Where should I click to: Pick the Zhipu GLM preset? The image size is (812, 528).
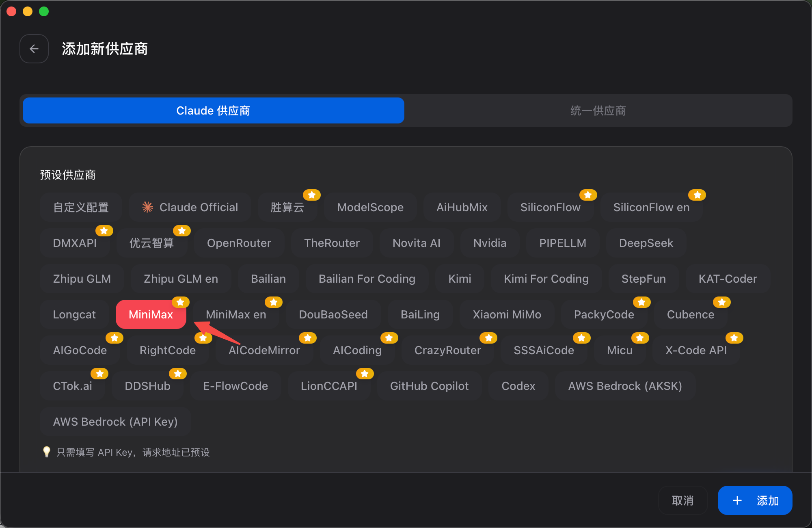click(x=82, y=279)
